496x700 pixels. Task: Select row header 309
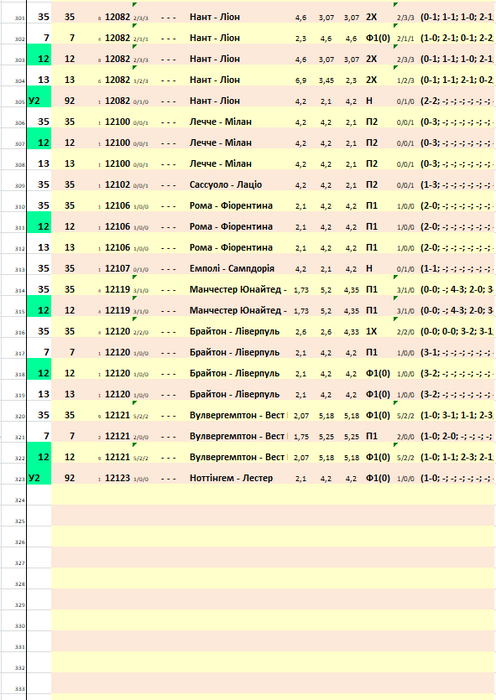tap(20, 186)
